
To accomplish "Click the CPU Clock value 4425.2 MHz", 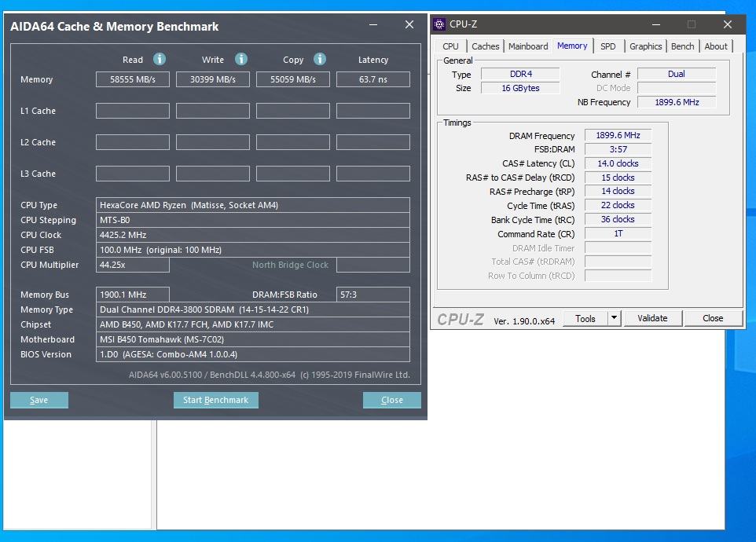I will coord(252,235).
